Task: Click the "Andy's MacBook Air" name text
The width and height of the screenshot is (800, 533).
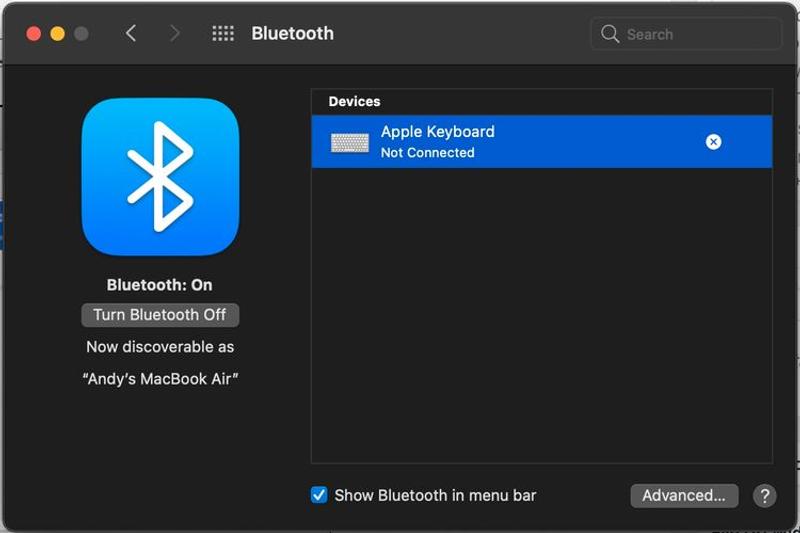Action: click(x=160, y=379)
